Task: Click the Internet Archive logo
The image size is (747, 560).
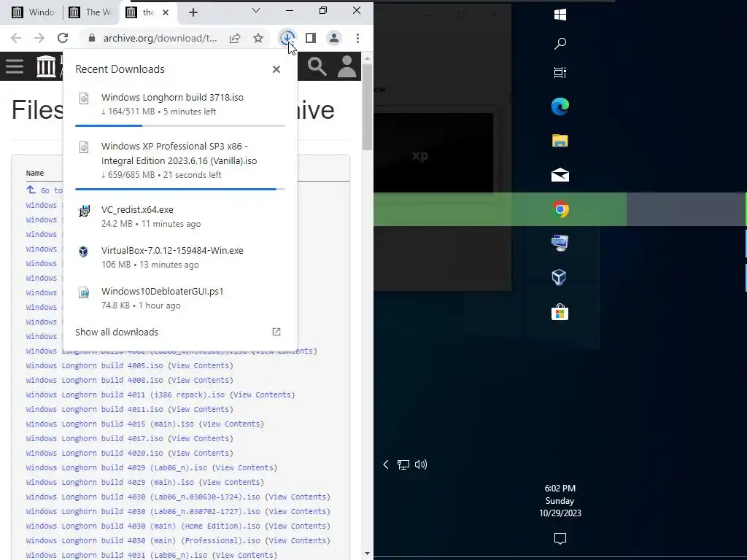Action: tap(46, 66)
